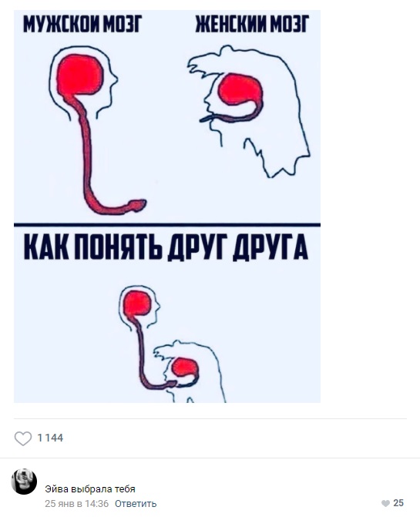
Task: Click the small female brain in bottom panel
Action: coord(185,368)
